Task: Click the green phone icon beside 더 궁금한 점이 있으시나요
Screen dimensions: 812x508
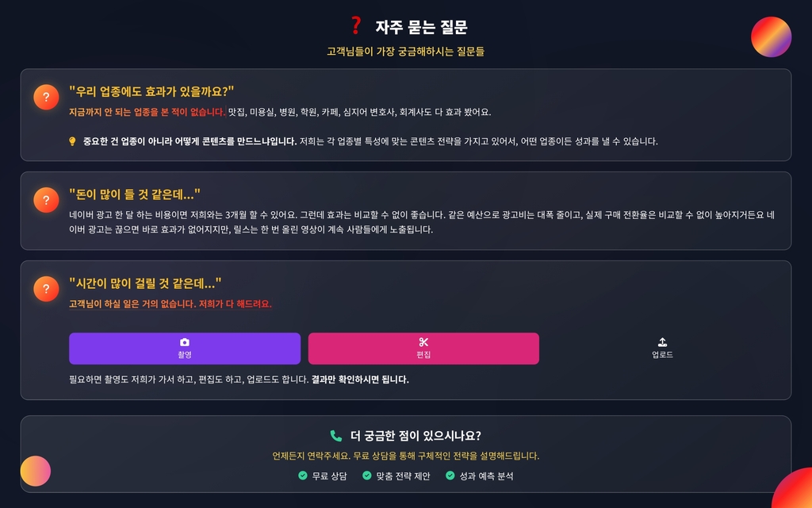Action: (336, 436)
